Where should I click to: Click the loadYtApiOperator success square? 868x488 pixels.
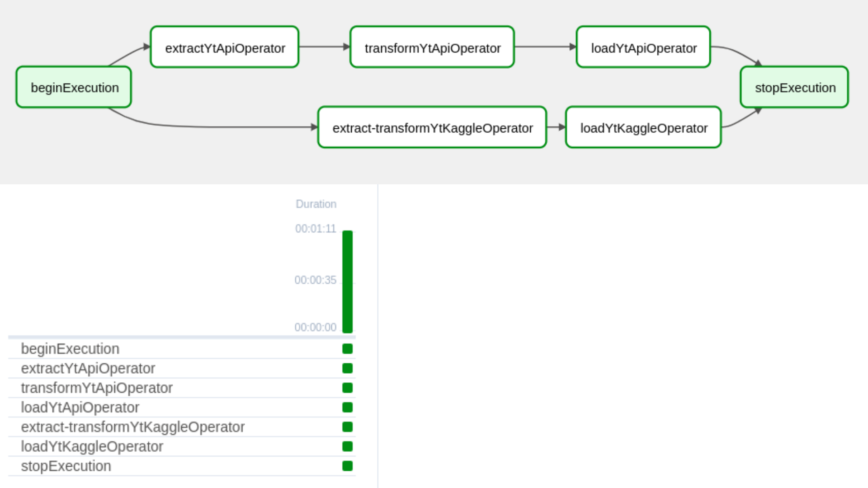click(347, 407)
